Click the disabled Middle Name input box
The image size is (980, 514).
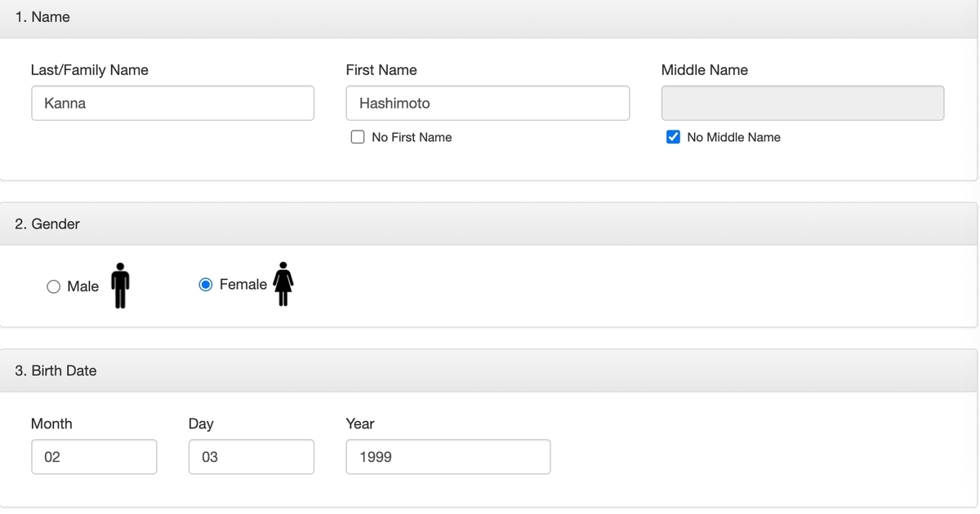(802, 104)
